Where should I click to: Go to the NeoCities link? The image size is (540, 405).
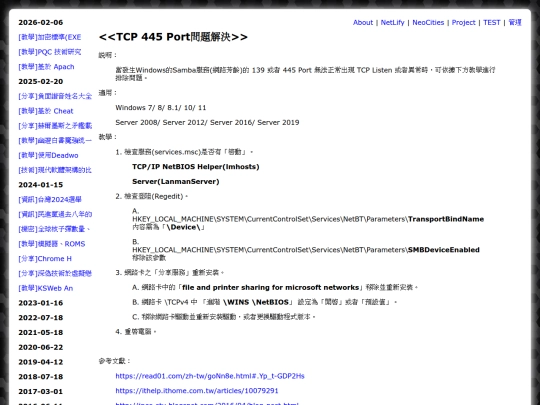click(428, 23)
